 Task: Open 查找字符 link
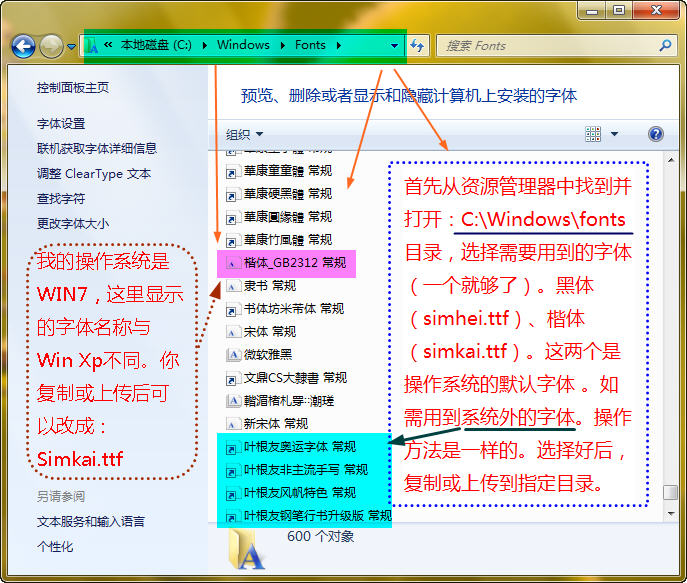coord(61,199)
